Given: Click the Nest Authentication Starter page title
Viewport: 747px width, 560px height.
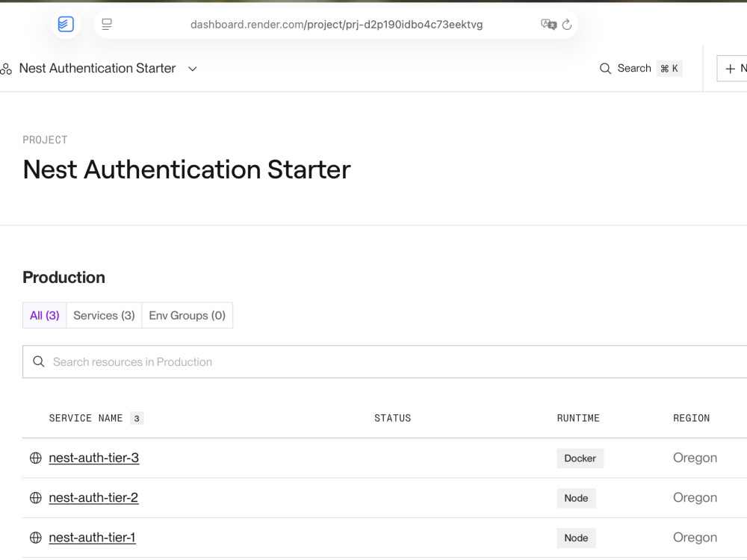Looking at the screenshot, I should [187, 169].
